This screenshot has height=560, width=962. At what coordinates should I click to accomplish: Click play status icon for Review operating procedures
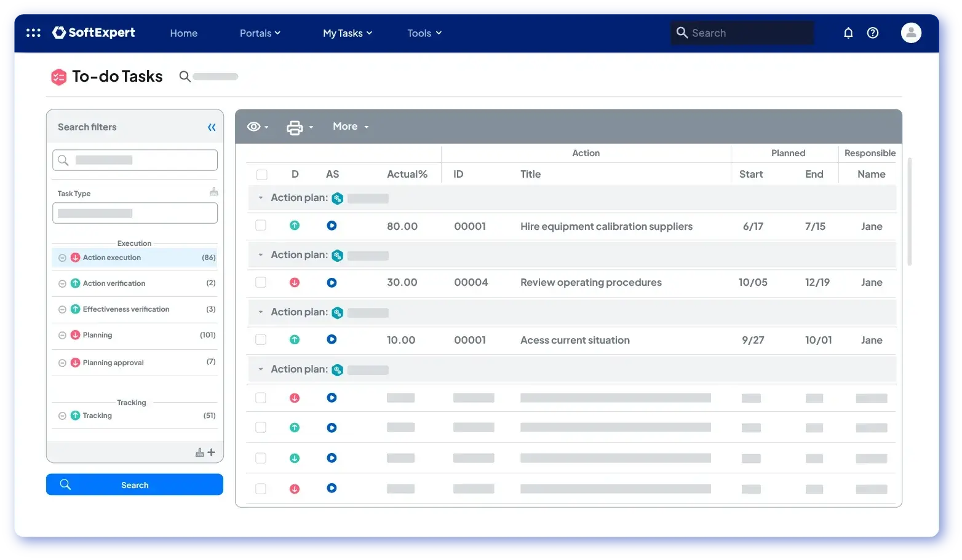332,283
